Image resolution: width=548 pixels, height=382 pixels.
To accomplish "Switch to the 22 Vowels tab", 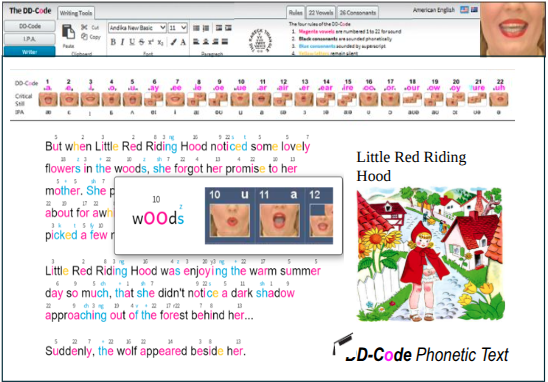I will point(320,13).
